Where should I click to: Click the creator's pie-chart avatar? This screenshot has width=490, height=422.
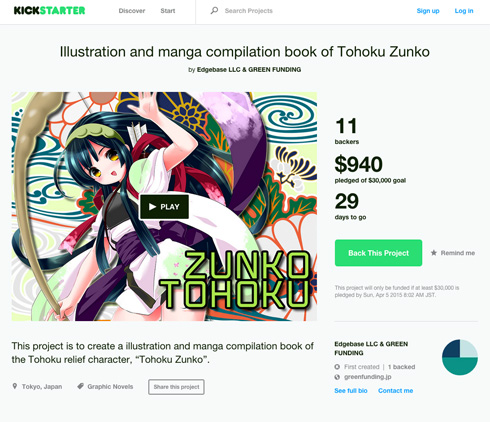(460, 357)
